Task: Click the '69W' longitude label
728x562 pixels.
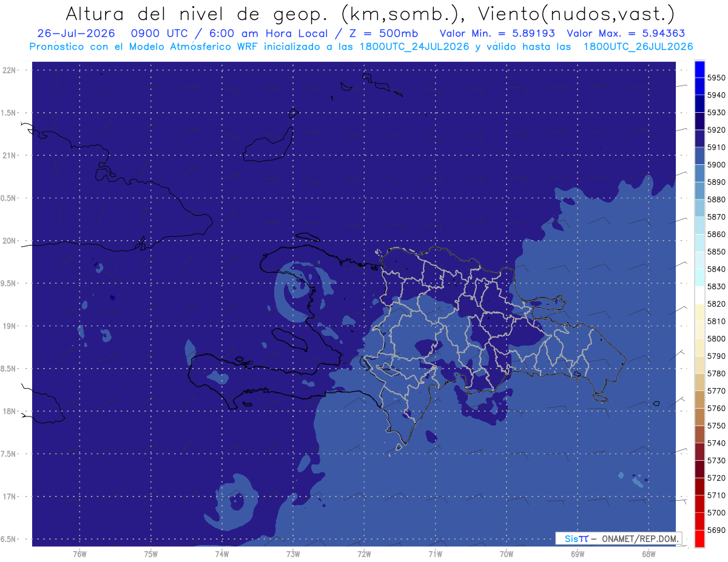Action: coord(577,554)
